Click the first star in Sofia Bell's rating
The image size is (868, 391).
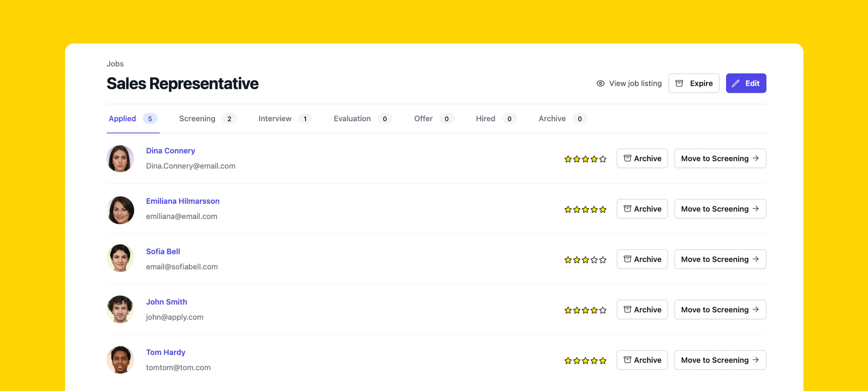[x=568, y=260]
